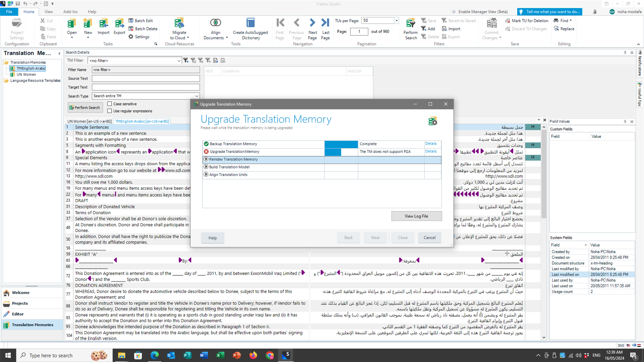Expand the Open button dropdown arrow
Screen dimensions: 644x362
point(72,38)
